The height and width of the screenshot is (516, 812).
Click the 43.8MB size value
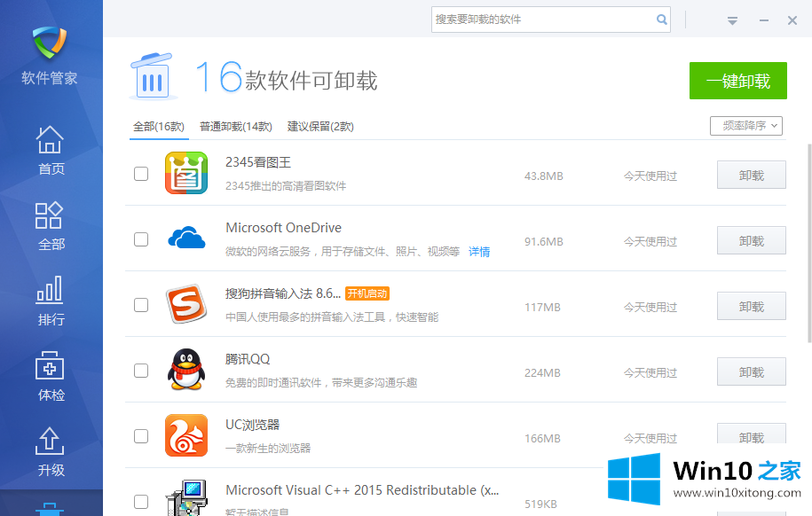pos(543,176)
